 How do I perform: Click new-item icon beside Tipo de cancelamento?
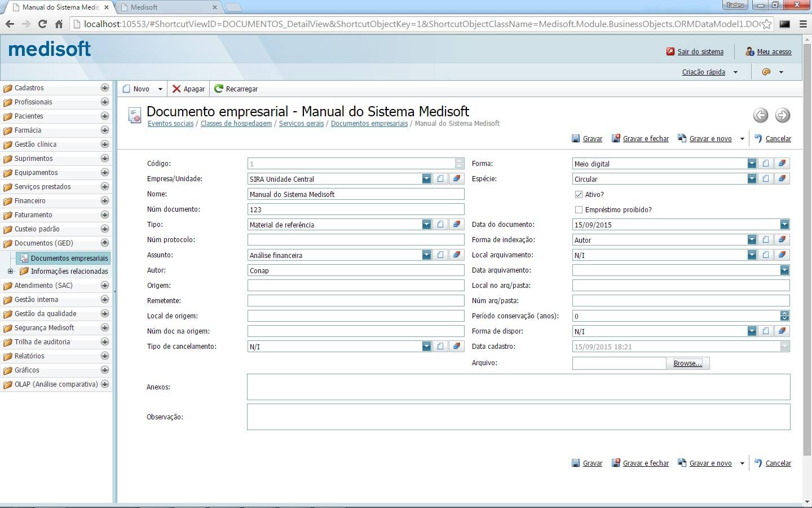(x=441, y=346)
